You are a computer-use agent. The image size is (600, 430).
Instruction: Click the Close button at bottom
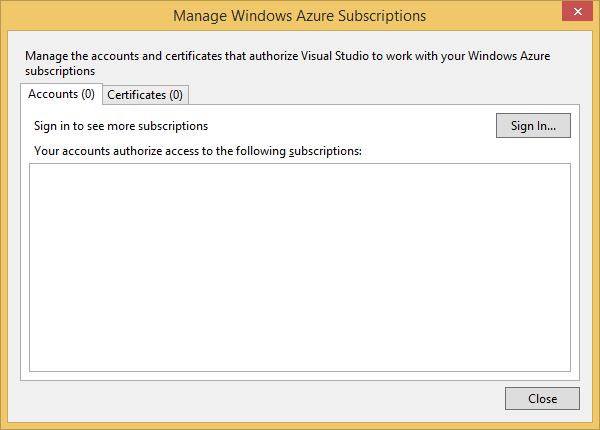542,399
